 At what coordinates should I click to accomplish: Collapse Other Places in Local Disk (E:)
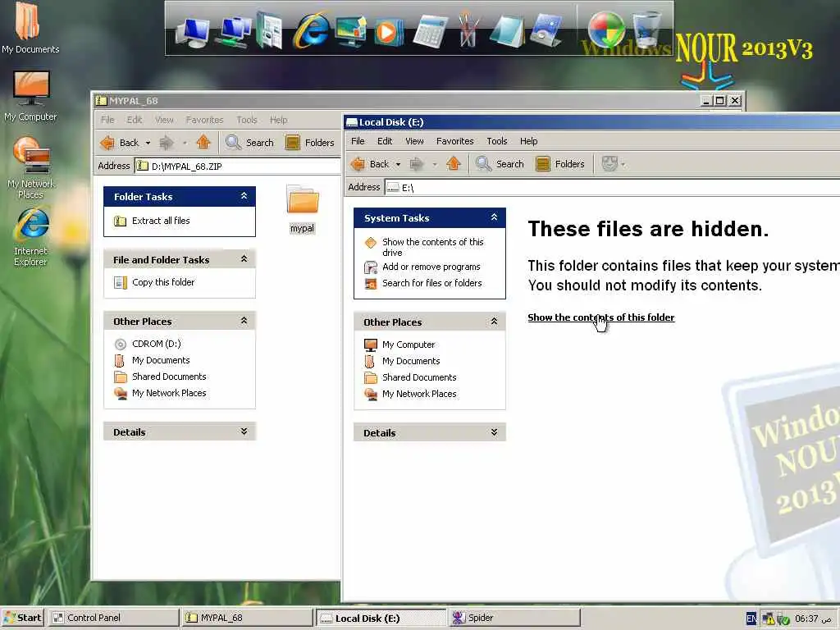tap(494, 322)
